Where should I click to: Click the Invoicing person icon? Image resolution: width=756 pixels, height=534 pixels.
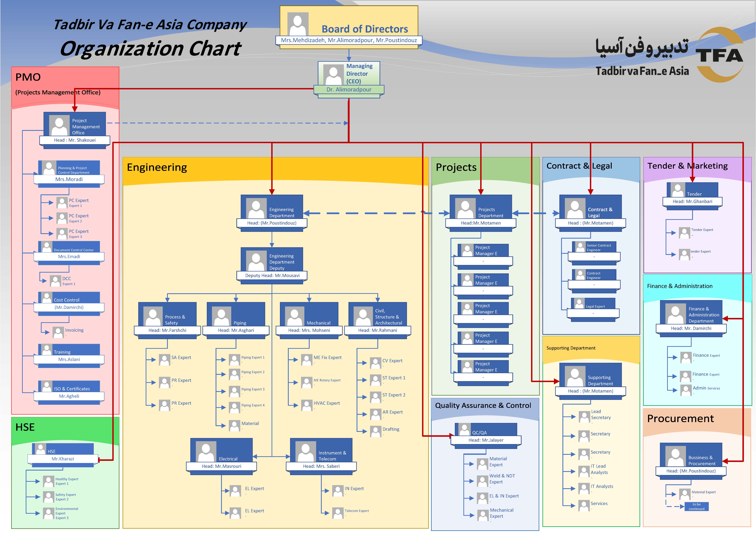click(x=58, y=332)
